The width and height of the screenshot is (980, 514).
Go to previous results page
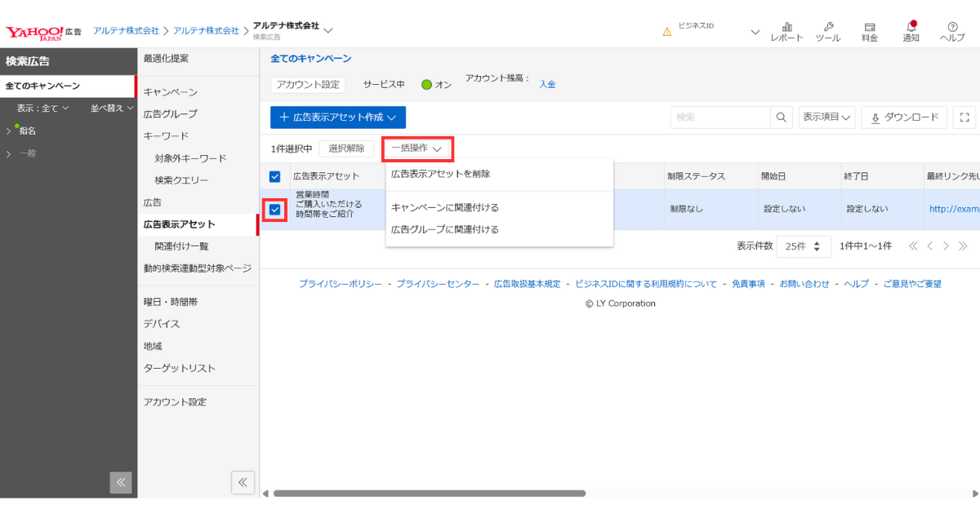(x=930, y=246)
